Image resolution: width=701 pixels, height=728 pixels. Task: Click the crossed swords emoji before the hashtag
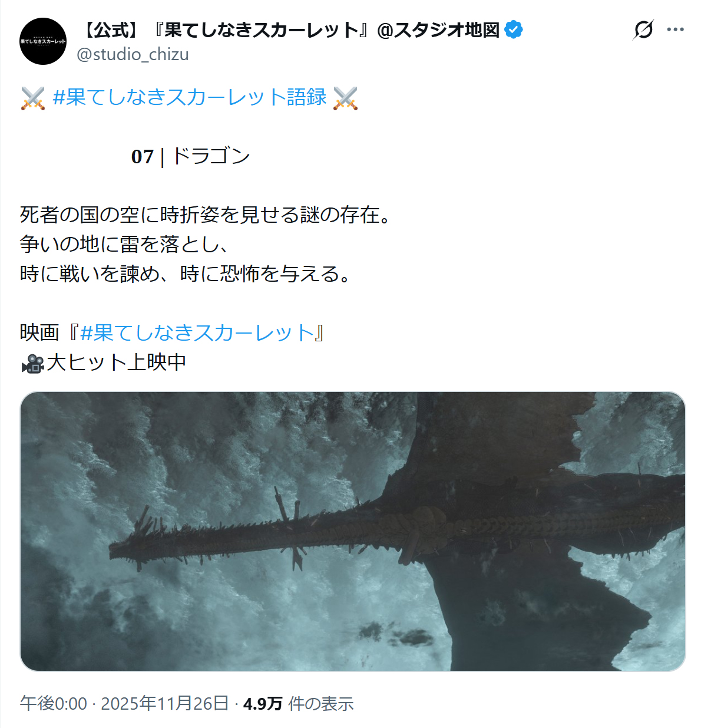(x=33, y=98)
